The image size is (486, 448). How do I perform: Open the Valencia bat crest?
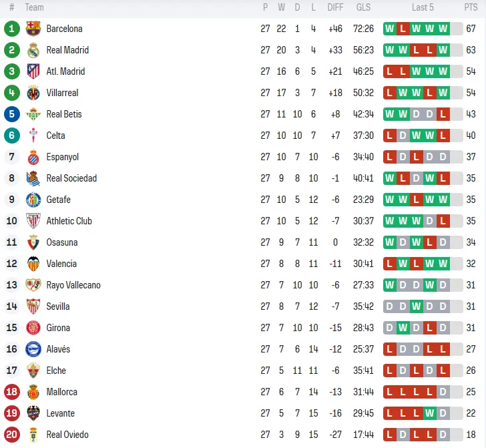coord(33,264)
